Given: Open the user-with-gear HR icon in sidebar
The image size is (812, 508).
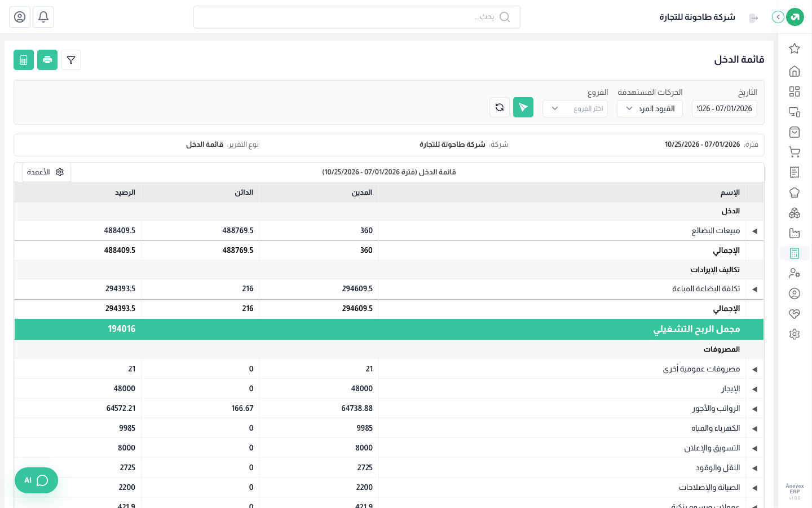Looking at the screenshot, I should point(795,273).
